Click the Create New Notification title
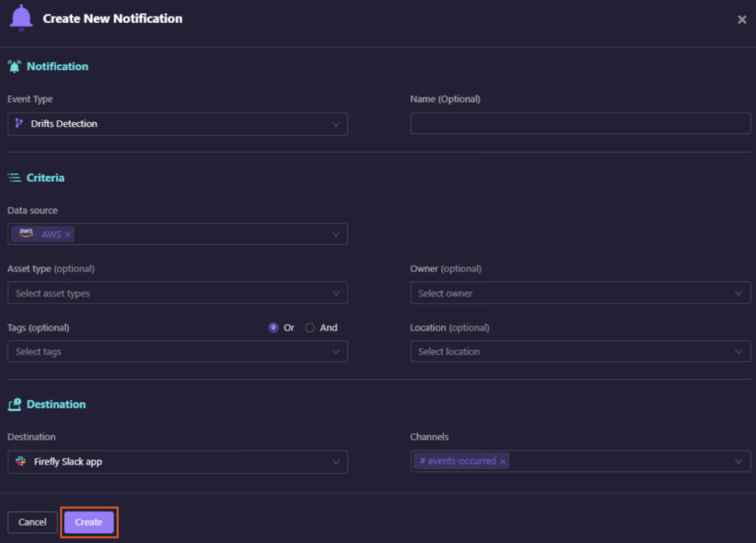 pos(112,19)
